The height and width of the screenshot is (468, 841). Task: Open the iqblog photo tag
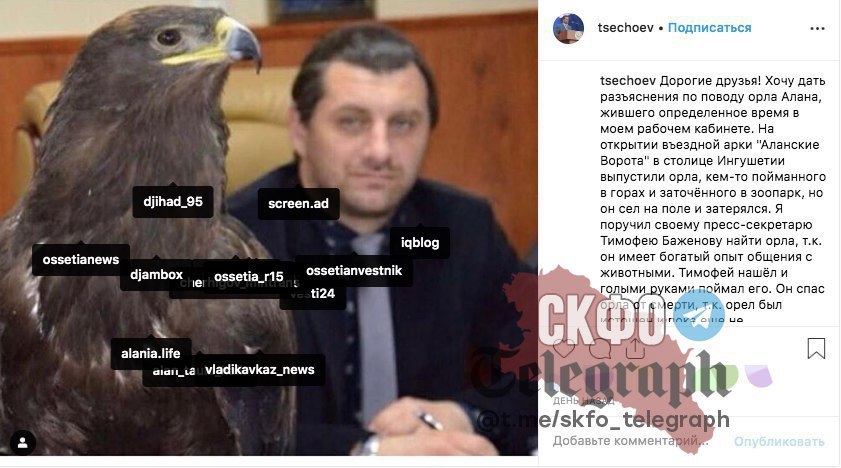pos(420,242)
